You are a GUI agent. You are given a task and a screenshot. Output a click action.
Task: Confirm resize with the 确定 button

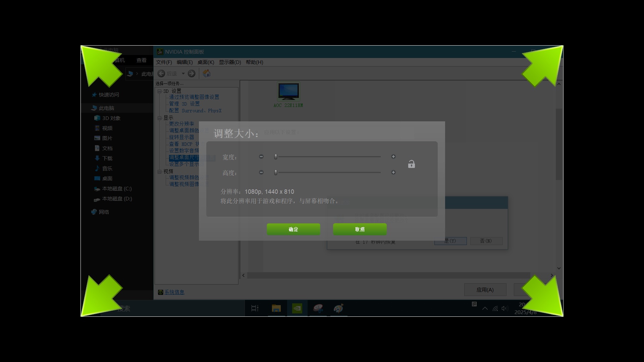(x=293, y=229)
